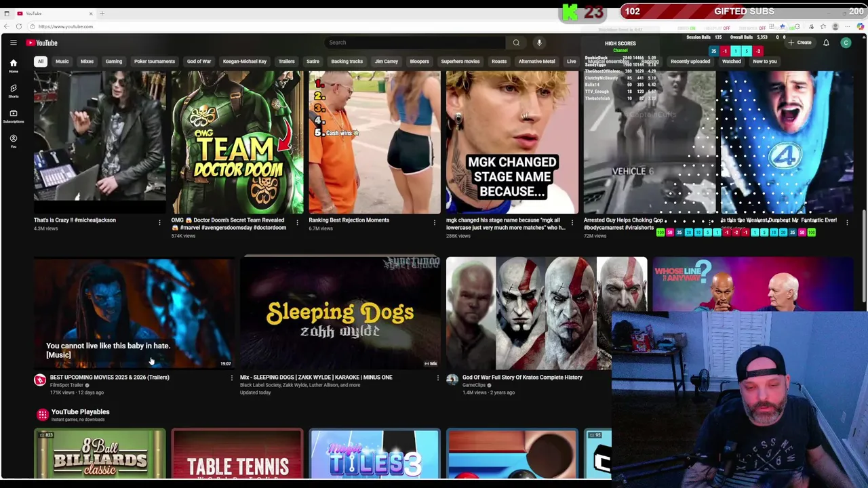
Task: Open GameClips channel name link
Action: [473, 385]
